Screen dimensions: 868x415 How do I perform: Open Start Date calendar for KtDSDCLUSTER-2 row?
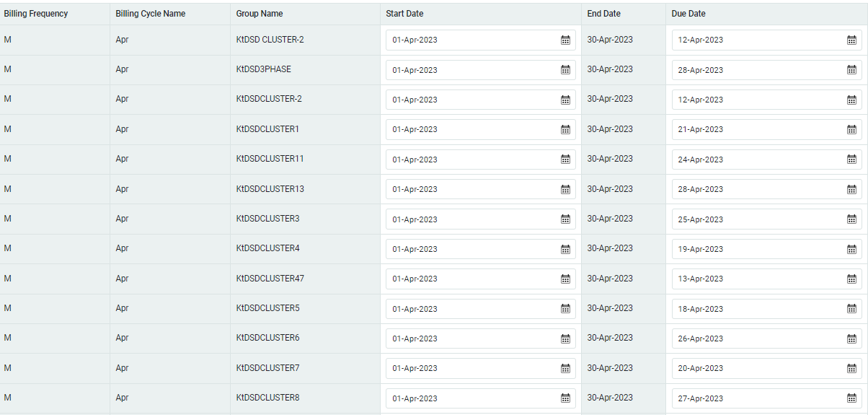point(565,100)
